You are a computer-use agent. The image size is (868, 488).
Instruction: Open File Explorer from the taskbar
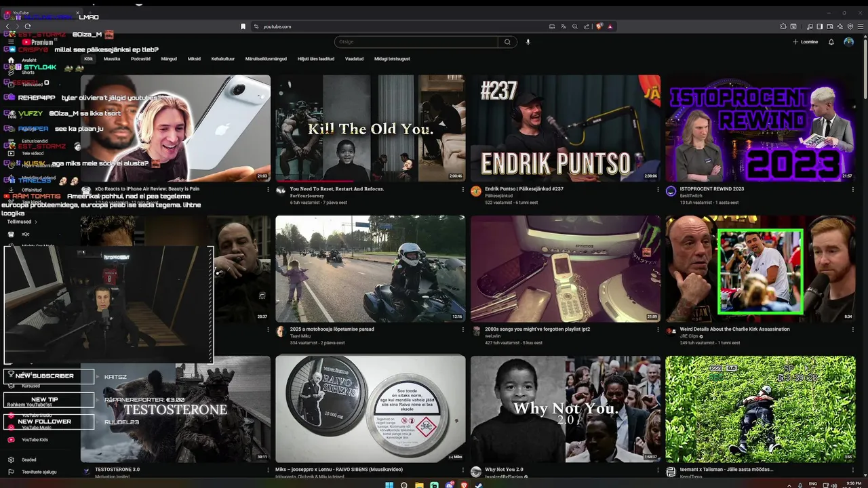(x=419, y=485)
